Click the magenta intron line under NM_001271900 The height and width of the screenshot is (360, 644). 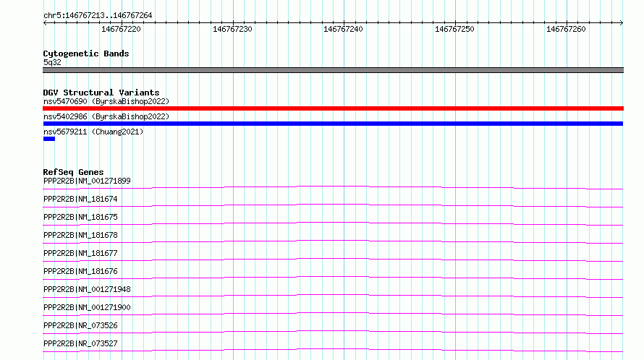[333, 313]
